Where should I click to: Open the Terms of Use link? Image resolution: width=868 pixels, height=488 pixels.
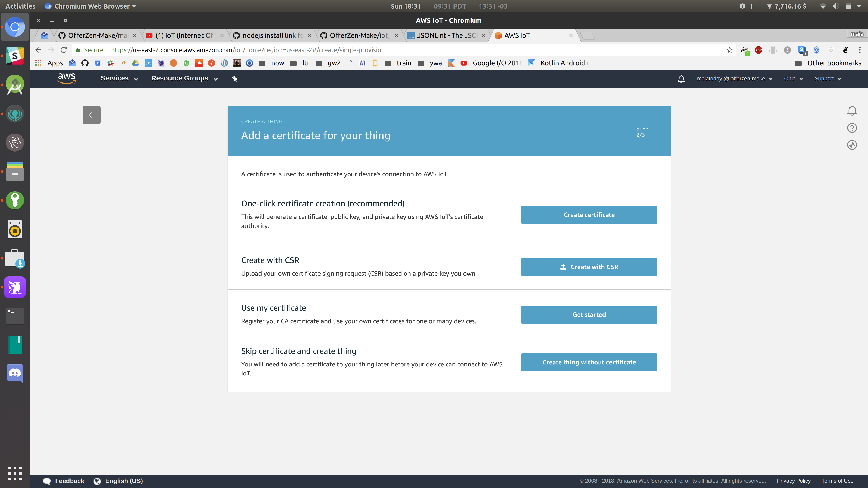pos(837,481)
